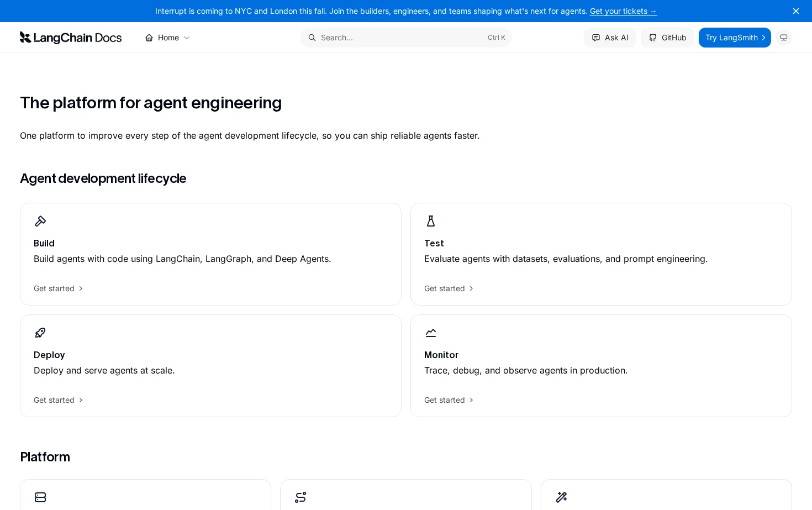Viewport: 812px width, 510px height.
Task: Click the 'Agent development lifecycle' heading
Action: pyautogui.click(x=103, y=178)
